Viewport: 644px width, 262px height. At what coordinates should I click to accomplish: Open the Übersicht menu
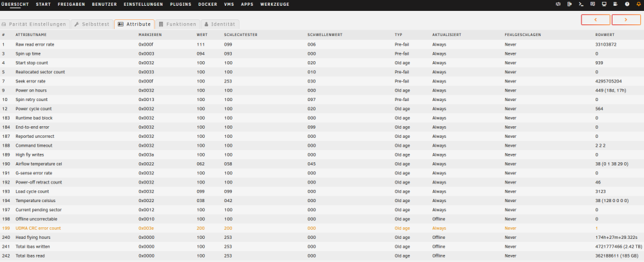coord(14,4)
